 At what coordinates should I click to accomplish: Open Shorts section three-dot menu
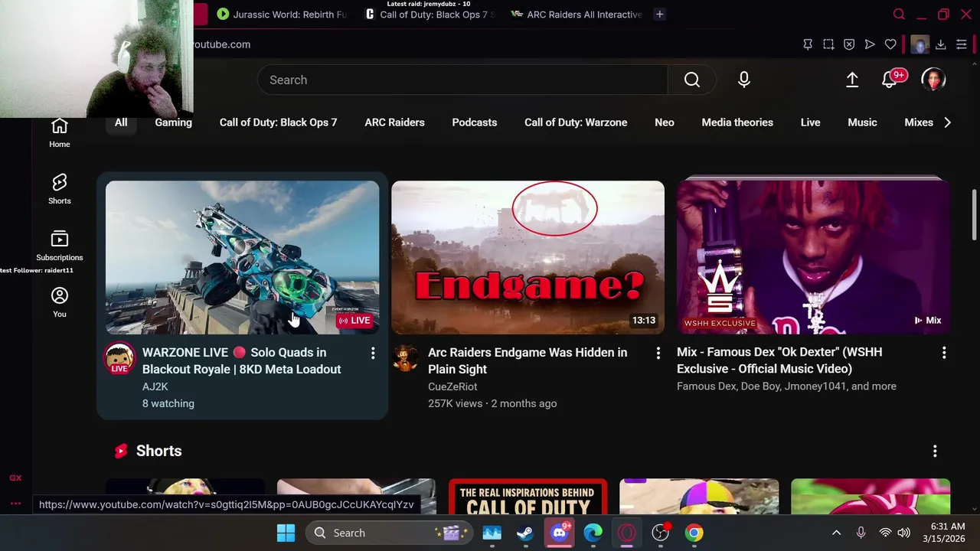pos(935,452)
